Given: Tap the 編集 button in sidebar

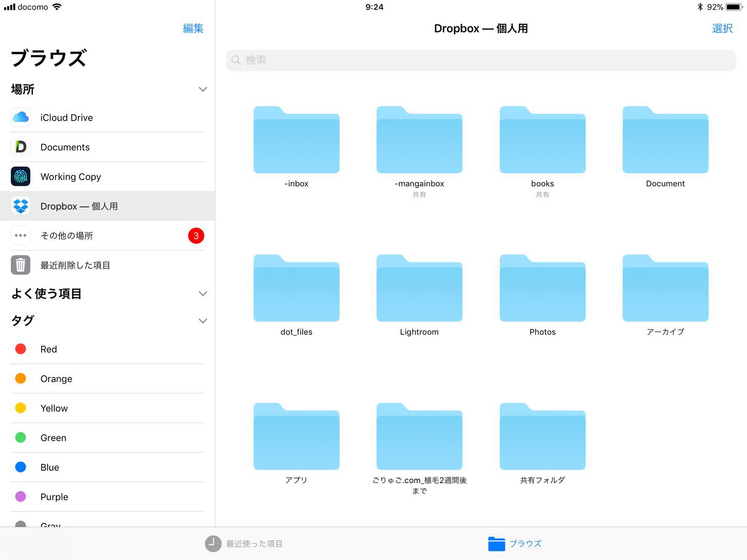Looking at the screenshot, I should tap(193, 28).
